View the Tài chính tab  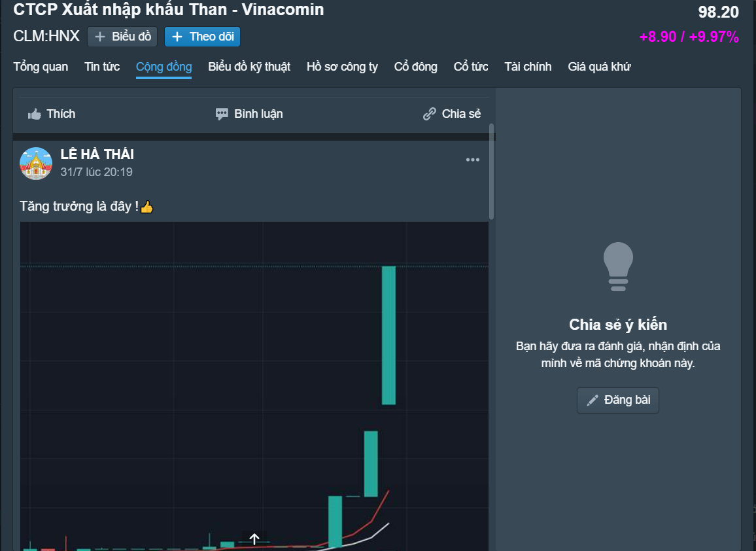click(x=528, y=67)
